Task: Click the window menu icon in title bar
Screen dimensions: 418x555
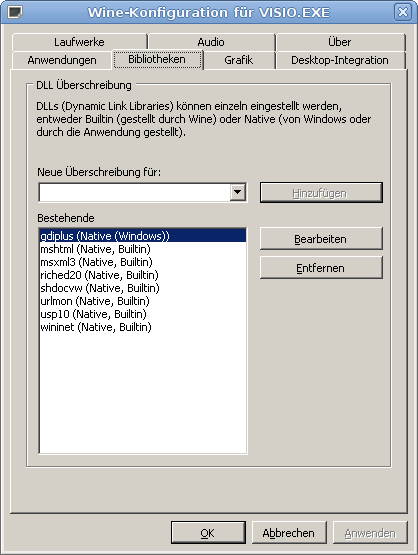Action: tap(15, 12)
